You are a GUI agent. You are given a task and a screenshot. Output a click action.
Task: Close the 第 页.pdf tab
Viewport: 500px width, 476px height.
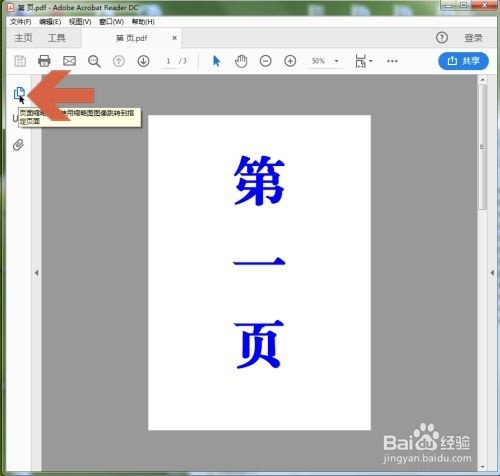(x=174, y=38)
